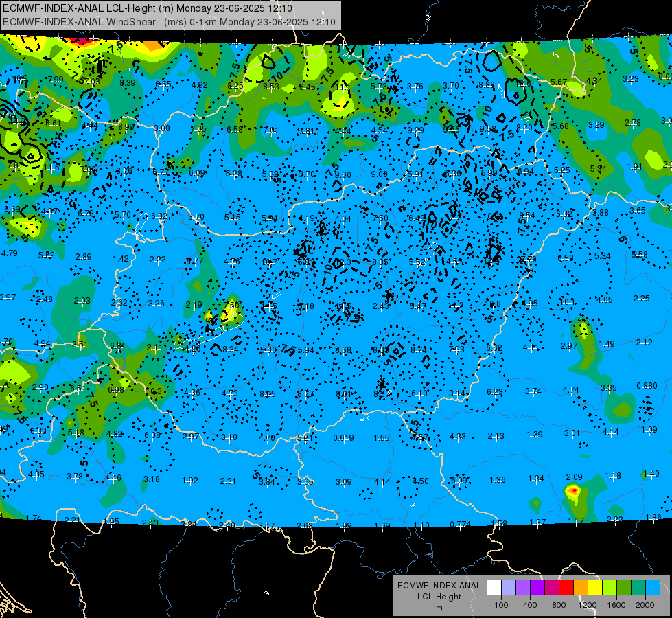The image size is (672, 618).
Task: Click the grid point value '3.01'
Action: [x=572, y=433]
